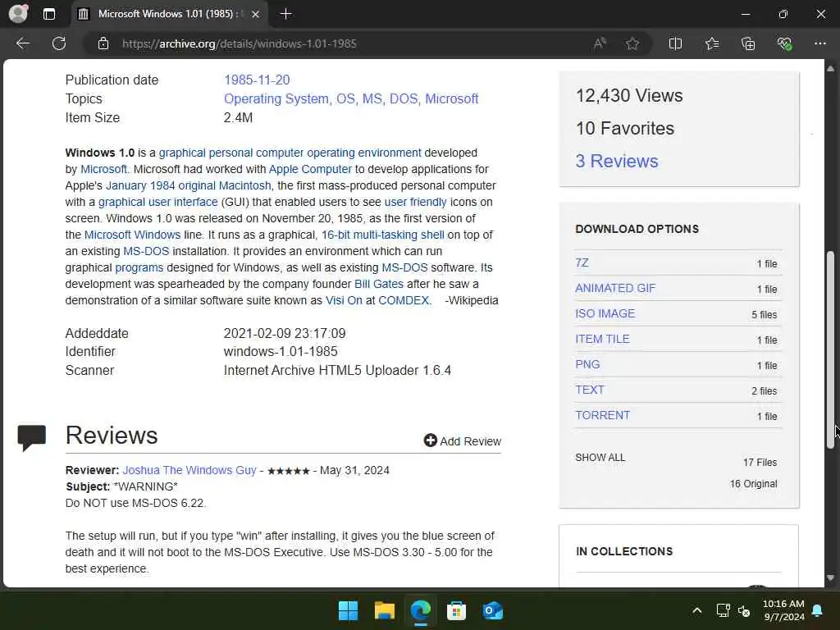
Task: Open a new browser tab
Action: click(286, 14)
